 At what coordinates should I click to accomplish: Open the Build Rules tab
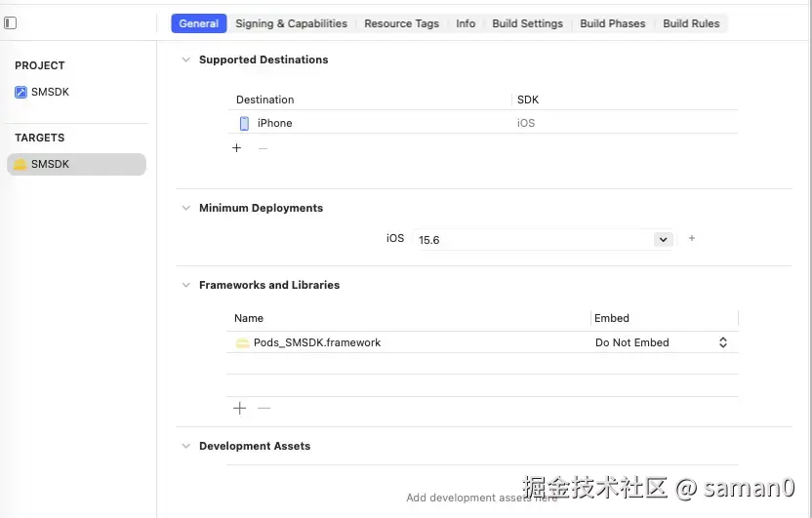click(x=691, y=23)
